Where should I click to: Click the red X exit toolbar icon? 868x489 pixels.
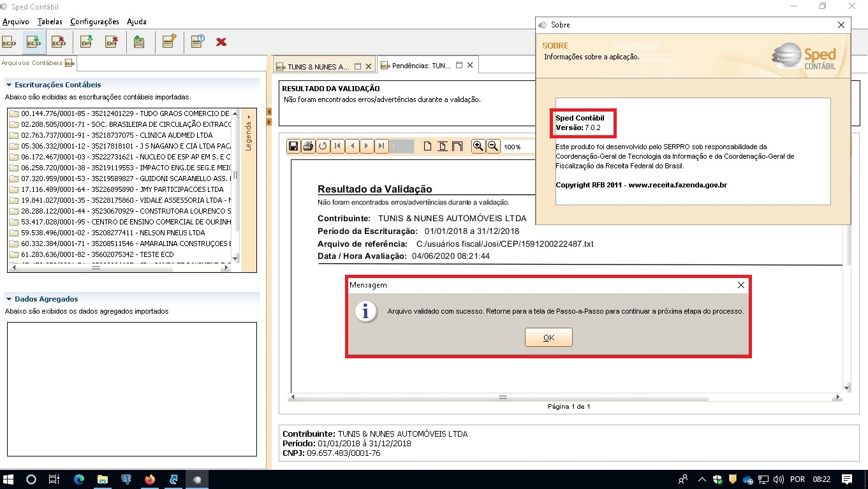coord(221,42)
